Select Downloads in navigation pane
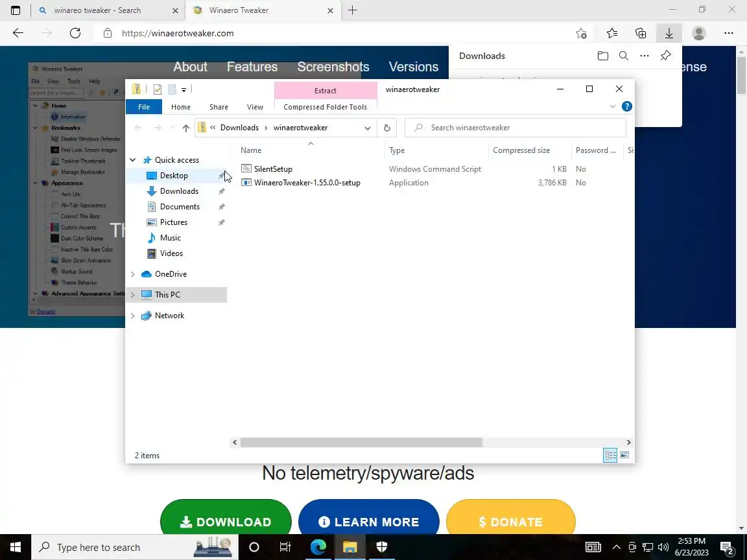747x560 pixels. [179, 191]
